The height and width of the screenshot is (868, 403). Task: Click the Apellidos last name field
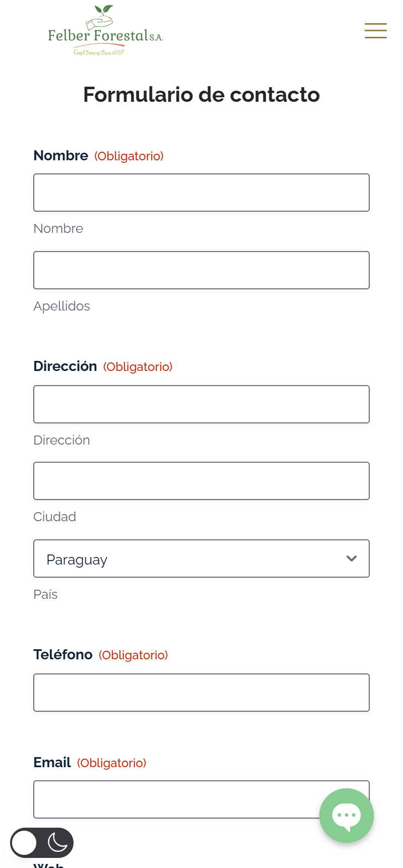tap(201, 270)
